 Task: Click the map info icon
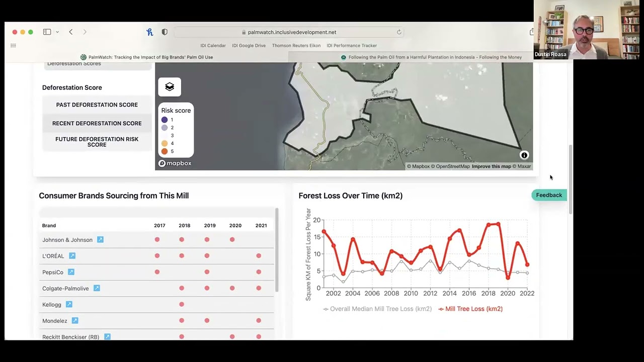tap(524, 155)
